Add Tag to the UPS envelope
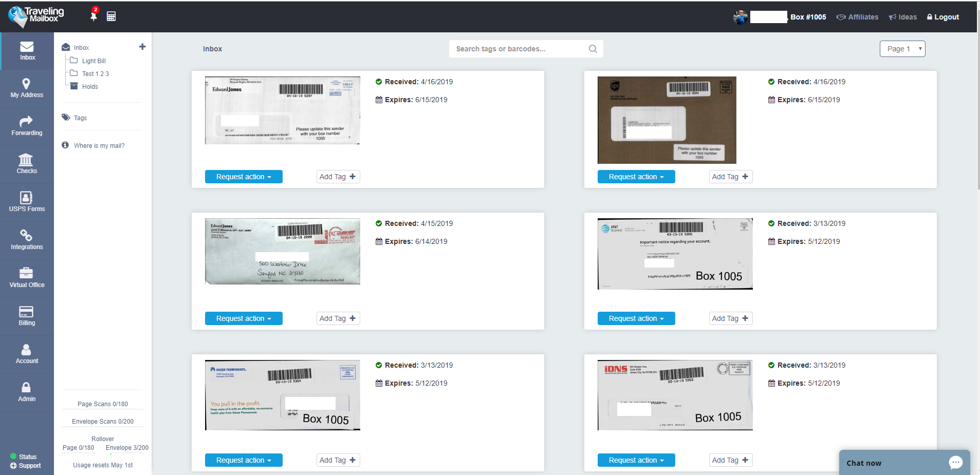 coord(730,177)
